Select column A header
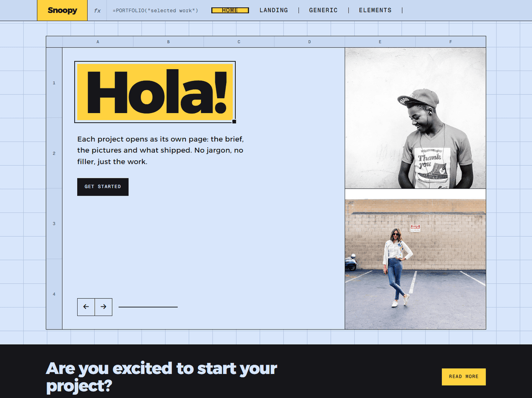The width and height of the screenshot is (532, 398). (98, 42)
